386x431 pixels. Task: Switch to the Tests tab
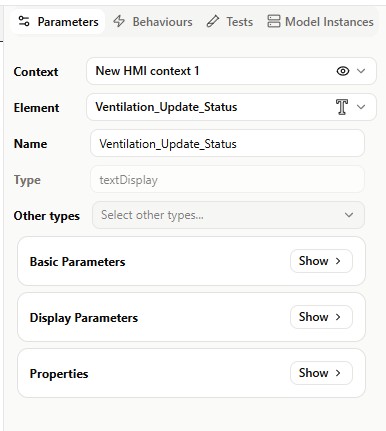pos(230,22)
